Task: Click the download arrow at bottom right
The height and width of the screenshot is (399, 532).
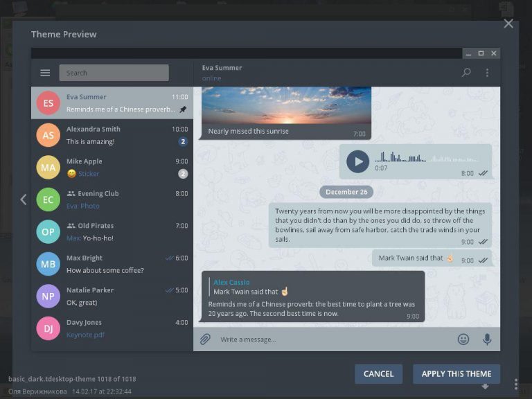Action: click(x=485, y=387)
